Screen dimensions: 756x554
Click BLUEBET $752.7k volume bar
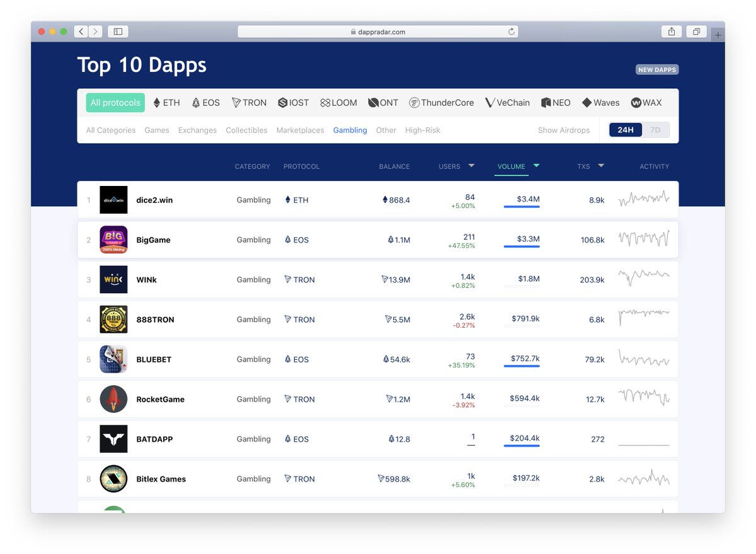pos(522,366)
